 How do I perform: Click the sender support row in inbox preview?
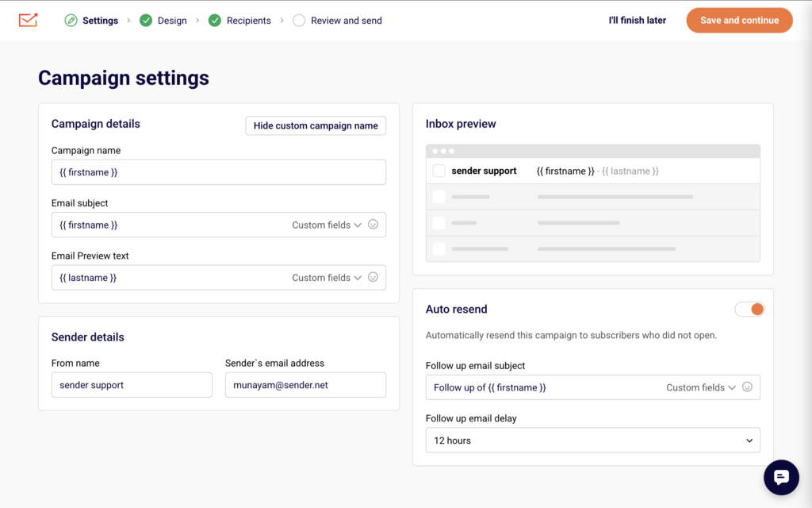tap(593, 171)
